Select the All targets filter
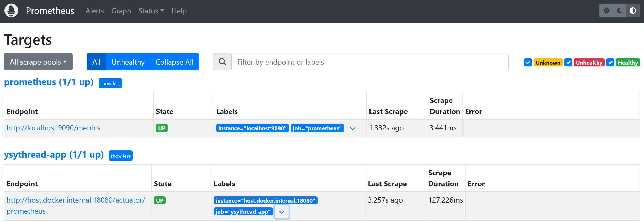644x222 pixels. click(96, 62)
